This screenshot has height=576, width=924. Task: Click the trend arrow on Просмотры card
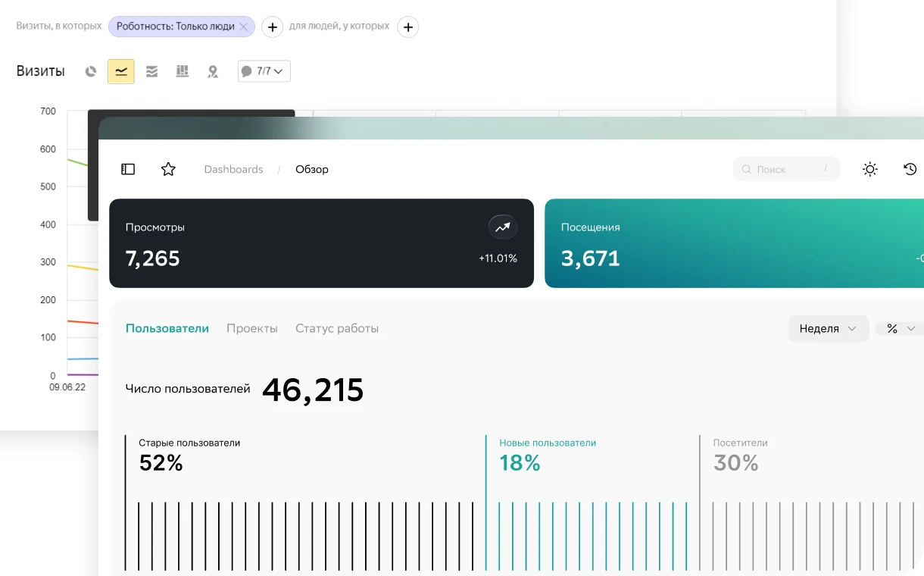tap(502, 227)
